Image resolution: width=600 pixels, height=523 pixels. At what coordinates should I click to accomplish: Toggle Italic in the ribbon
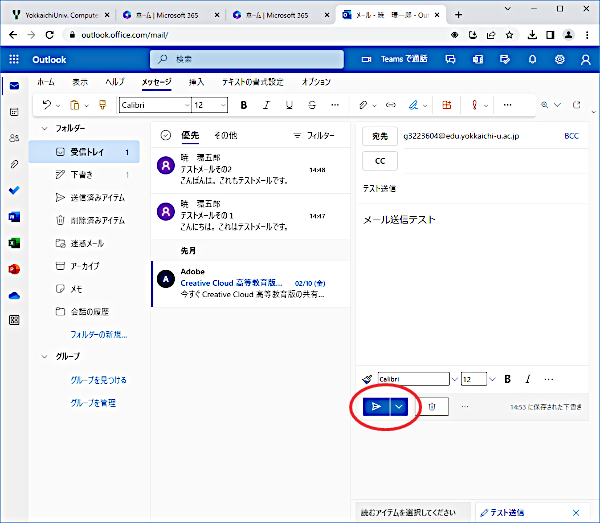(x=267, y=105)
